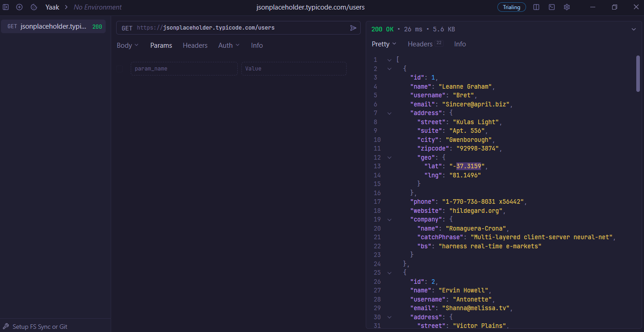This screenshot has height=332, width=644.
Task: Click the Trialing license button
Action: coord(511,7)
